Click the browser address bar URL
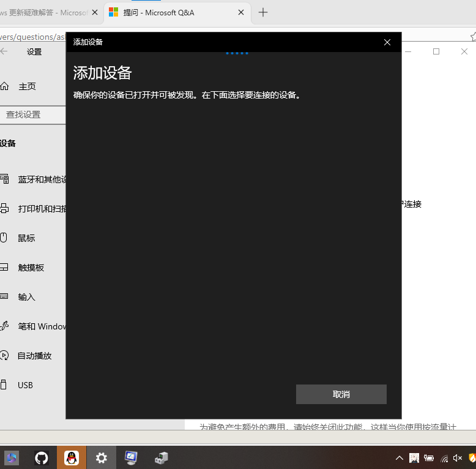 (33, 37)
